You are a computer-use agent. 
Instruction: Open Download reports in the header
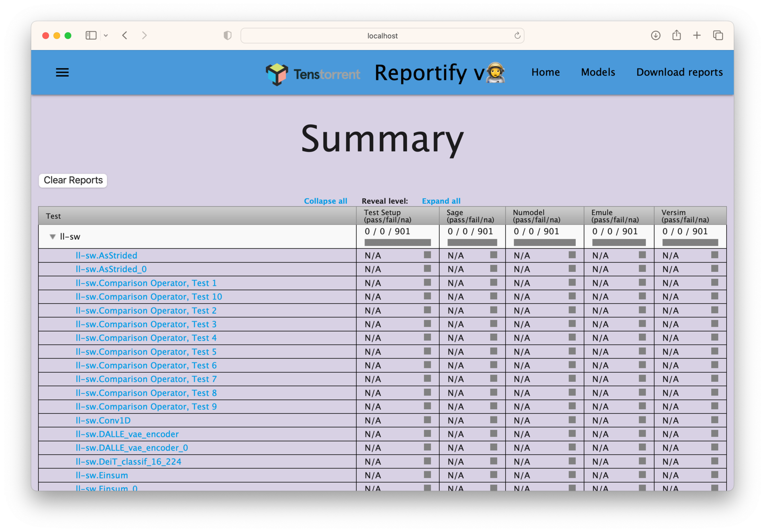pos(679,72)
